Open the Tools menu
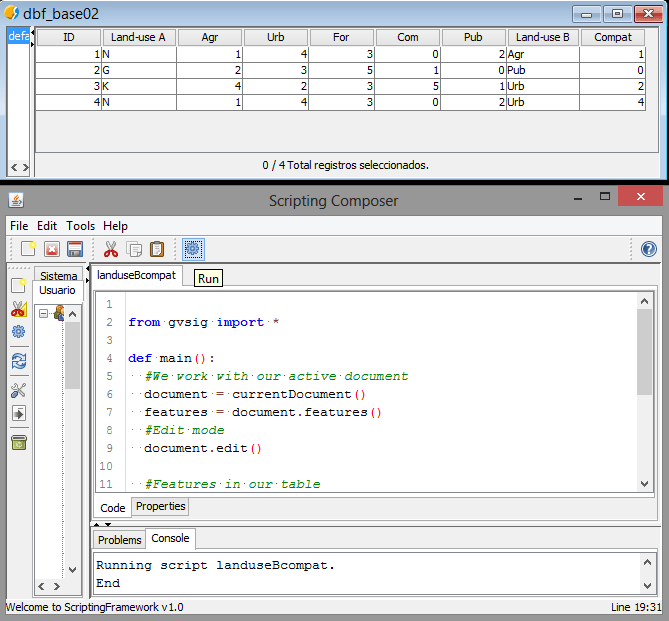669x621 pixels. point(80,226)
